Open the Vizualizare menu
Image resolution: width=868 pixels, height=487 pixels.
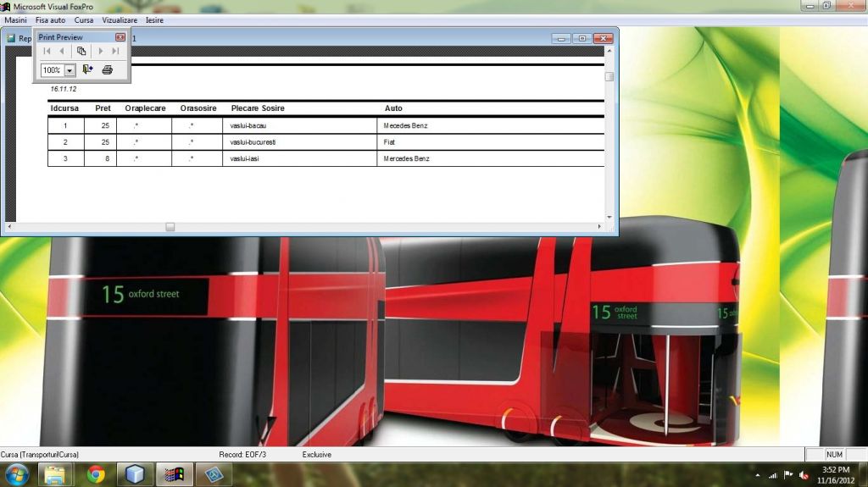click(x=120, y=19)
